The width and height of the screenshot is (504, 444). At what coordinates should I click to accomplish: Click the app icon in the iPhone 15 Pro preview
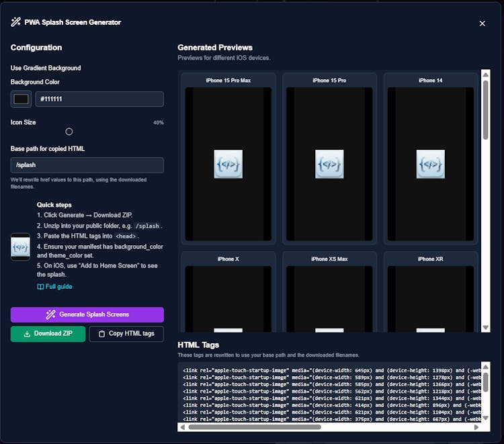[329, 164]
